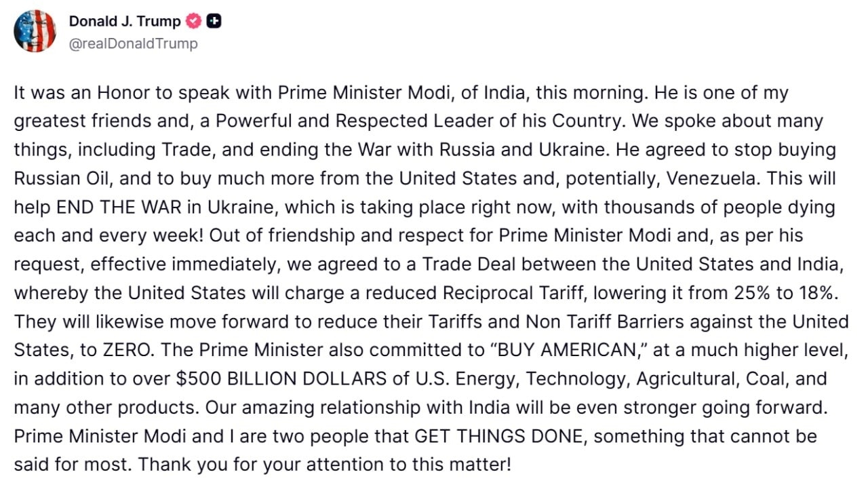
Task: Click the dark plus badge icon
Action: tap(214, 22)
